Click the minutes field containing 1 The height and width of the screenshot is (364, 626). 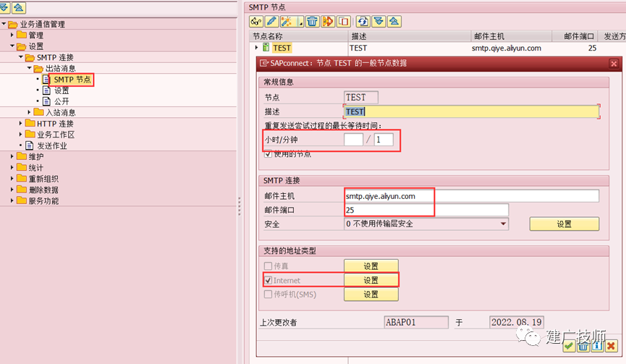click(384, 140)
